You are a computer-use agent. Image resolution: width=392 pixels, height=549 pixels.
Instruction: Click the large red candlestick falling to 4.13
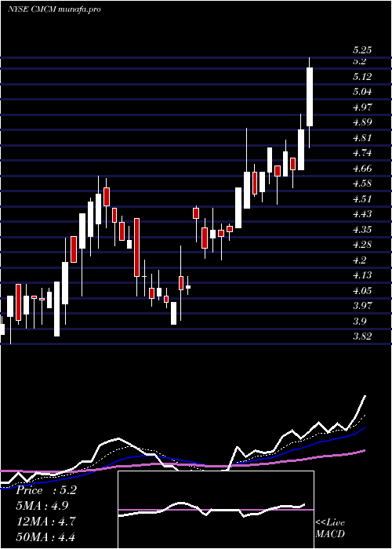pyautogui.click(x=137, y=247)
